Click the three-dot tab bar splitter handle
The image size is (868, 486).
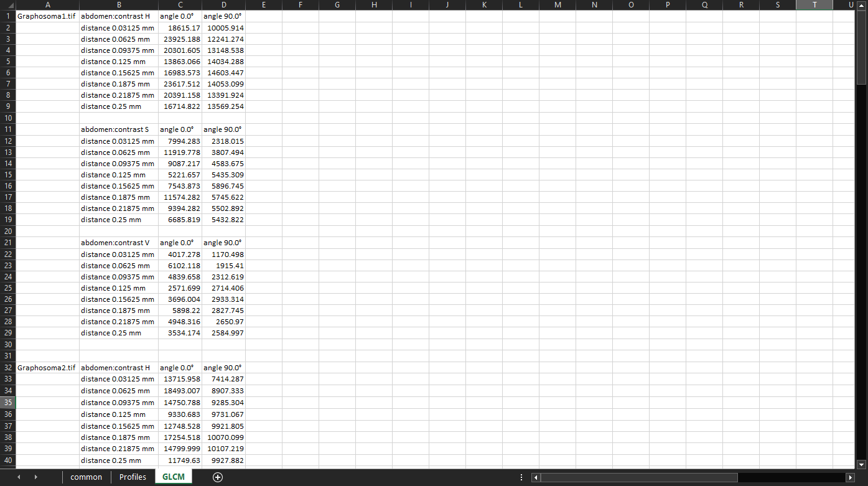point(521,477)
